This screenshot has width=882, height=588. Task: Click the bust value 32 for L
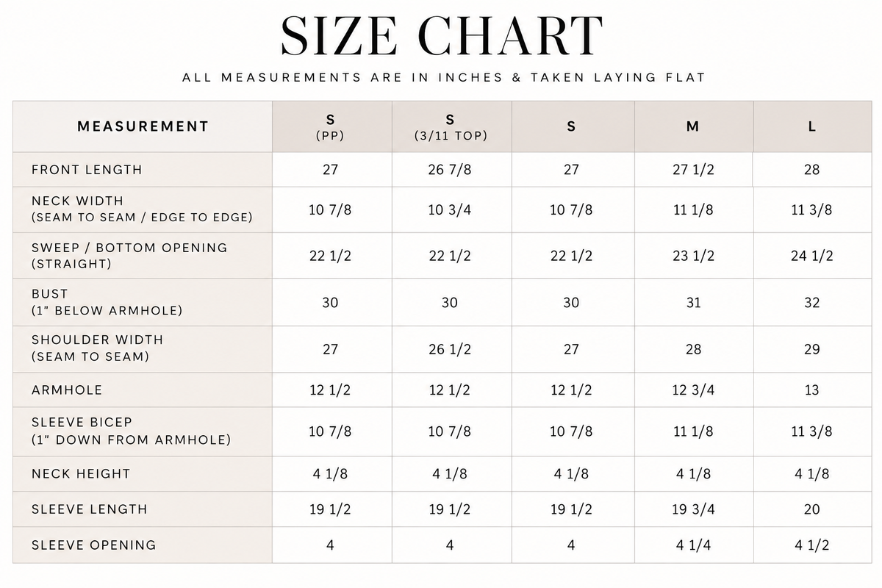pos(812,302)
